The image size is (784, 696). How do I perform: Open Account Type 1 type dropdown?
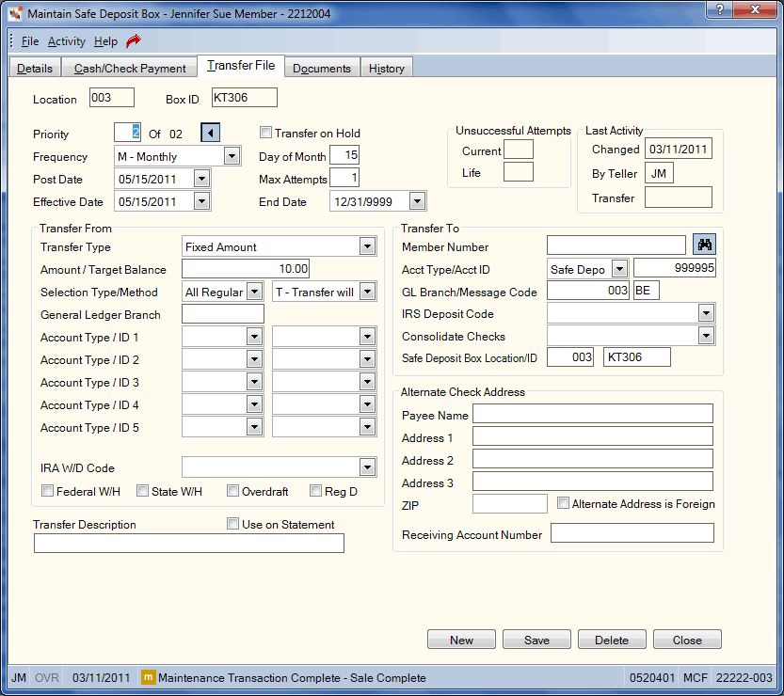coord(254,337)
